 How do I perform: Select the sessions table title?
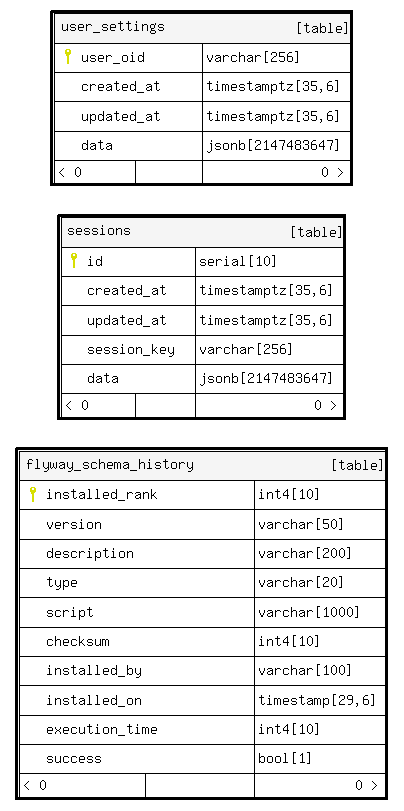99,231
